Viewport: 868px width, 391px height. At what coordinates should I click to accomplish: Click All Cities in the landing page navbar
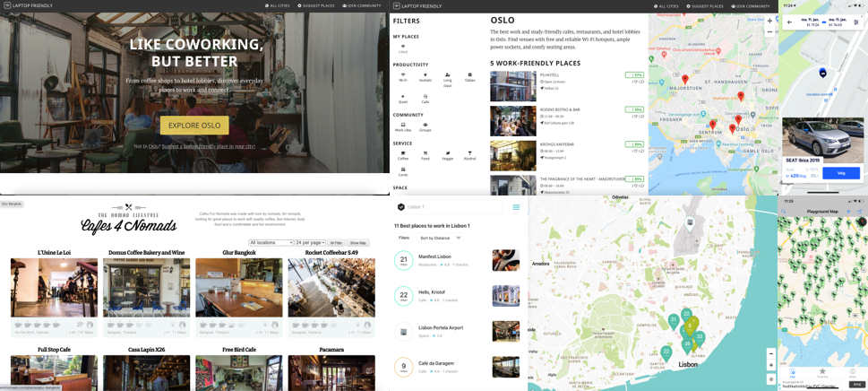click(278, 5)
